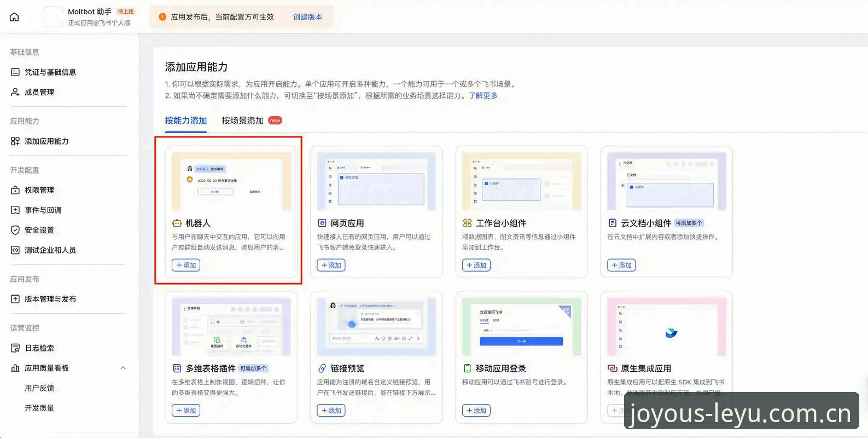Click the 待上线 status tag
Image resolution: width=868 pixels, height=438 pixels.
(126, 11)
